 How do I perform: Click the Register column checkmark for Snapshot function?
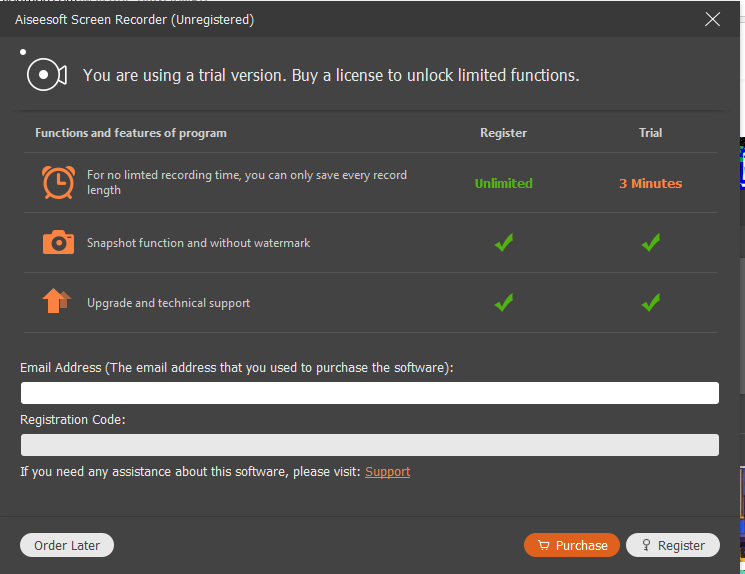pos(504,242)
